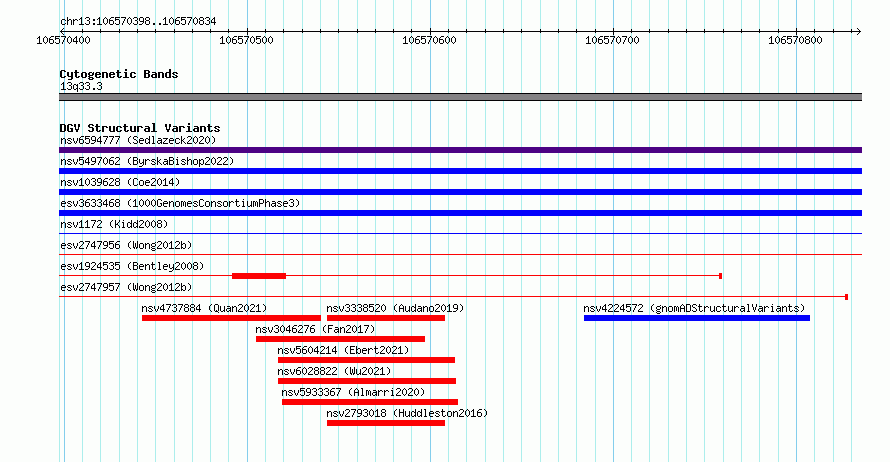Open variant label nsv6028822 (Wu2021)
Screen dimensions: 890x462
(x=334, y=371)
